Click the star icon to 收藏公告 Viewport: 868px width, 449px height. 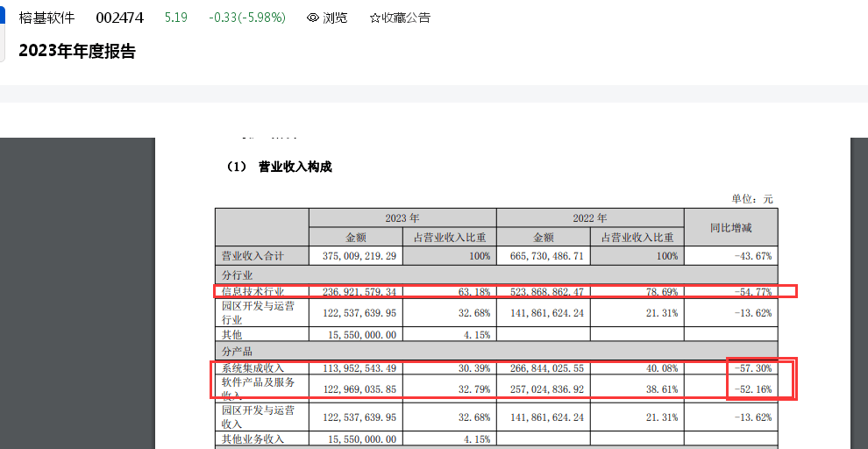pyautogui.click(x=374, y=18)
